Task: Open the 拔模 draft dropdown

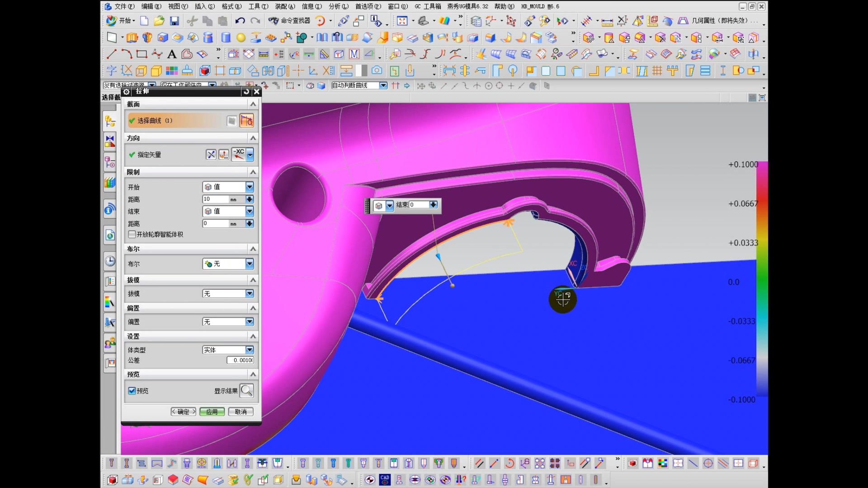Action: (x=250, y=294)
